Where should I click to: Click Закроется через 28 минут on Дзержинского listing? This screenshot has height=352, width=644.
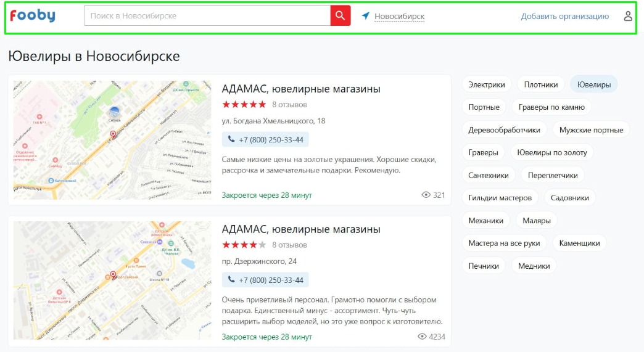267,337
